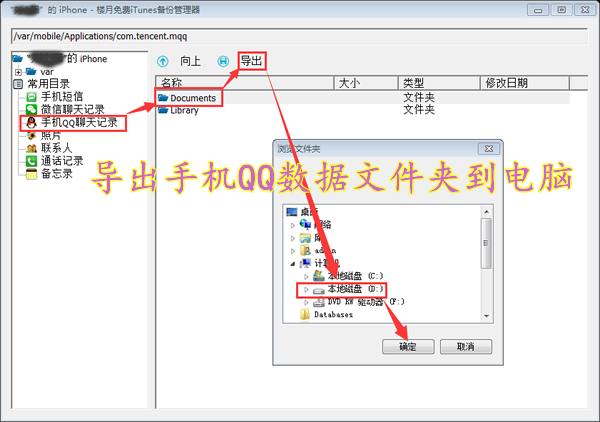Click the blue up-arrow icon beside 向上
The height and width of the screenshot is (422, 600).
163,61
